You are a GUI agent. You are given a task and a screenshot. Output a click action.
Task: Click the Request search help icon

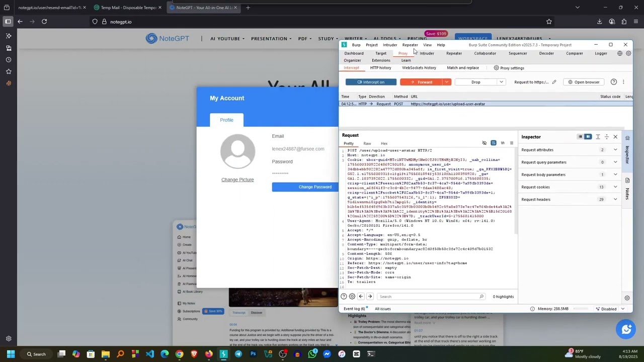pyautogui.click(x=344, y=297)
